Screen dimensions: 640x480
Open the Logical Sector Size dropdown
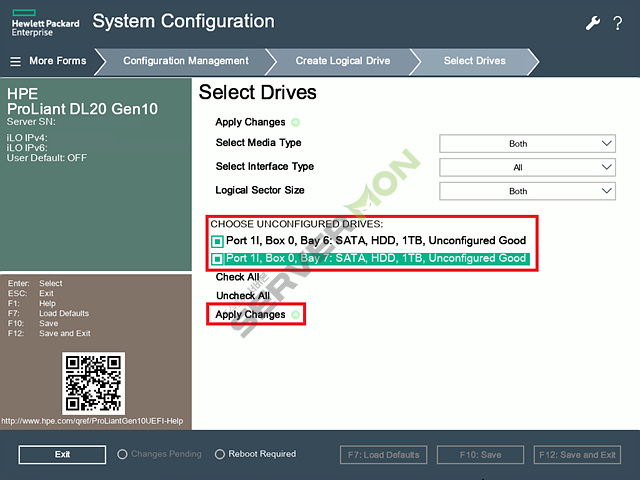pyautogui.click(x=527, y=191)
